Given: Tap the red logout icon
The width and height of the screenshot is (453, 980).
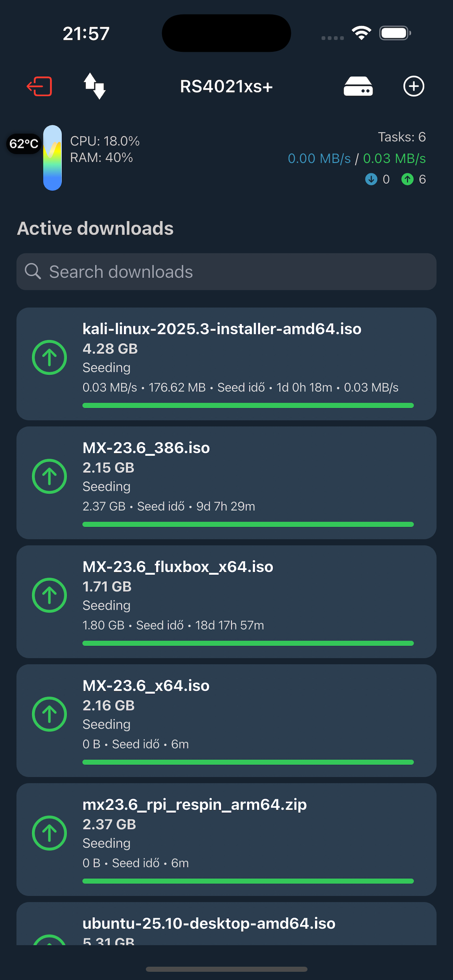Looking at the screenshot, I should pos(39,86).
